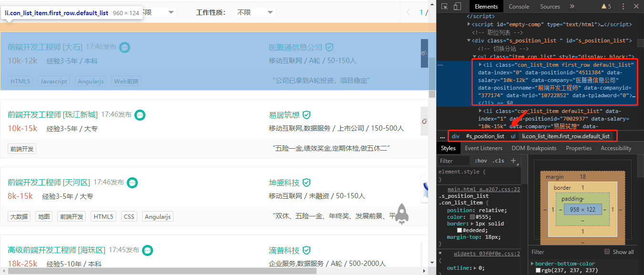The height and width of the screenshot is (275, 644).
Task: Enable Show all computed properties
Action: (x=607, y=252)
